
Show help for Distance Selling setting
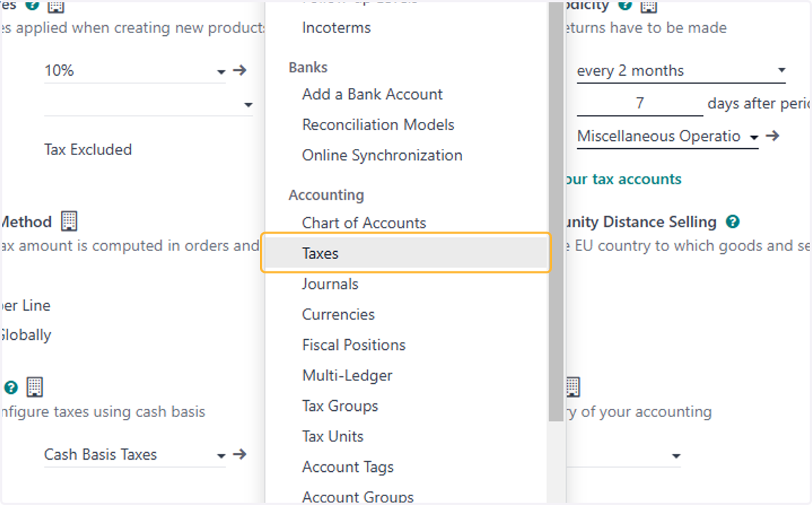click(732, 222)
